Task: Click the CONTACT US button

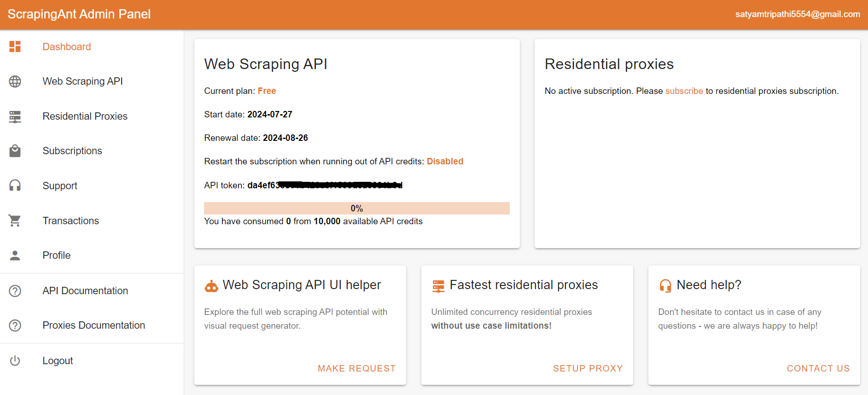Action: (818, 368)
